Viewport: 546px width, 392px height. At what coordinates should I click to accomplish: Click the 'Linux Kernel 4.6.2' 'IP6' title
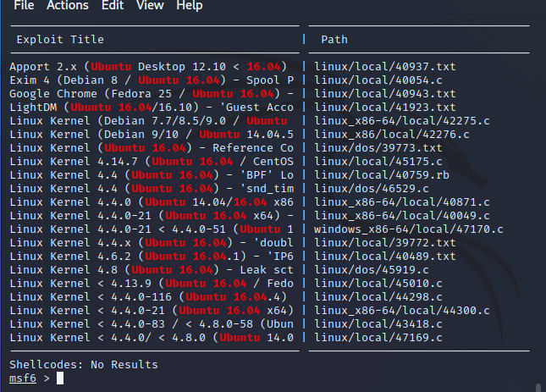pos(152,257)
